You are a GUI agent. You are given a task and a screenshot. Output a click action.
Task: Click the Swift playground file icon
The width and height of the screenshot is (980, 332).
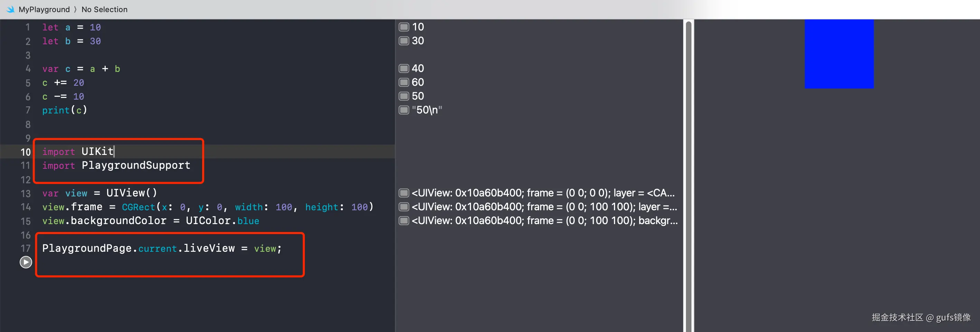(10, 9)
